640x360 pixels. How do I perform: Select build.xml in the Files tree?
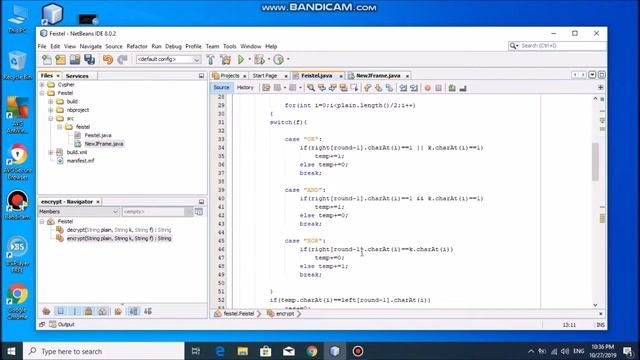coord(77,152)
